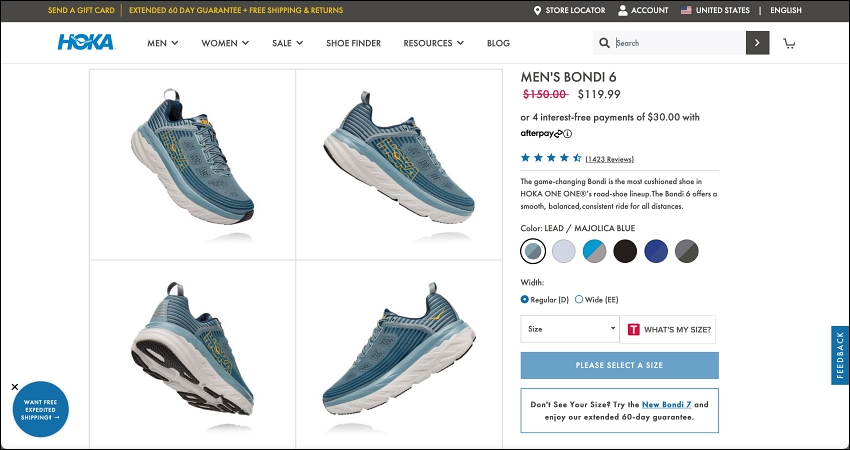Click the search magnifier icon

604,43
